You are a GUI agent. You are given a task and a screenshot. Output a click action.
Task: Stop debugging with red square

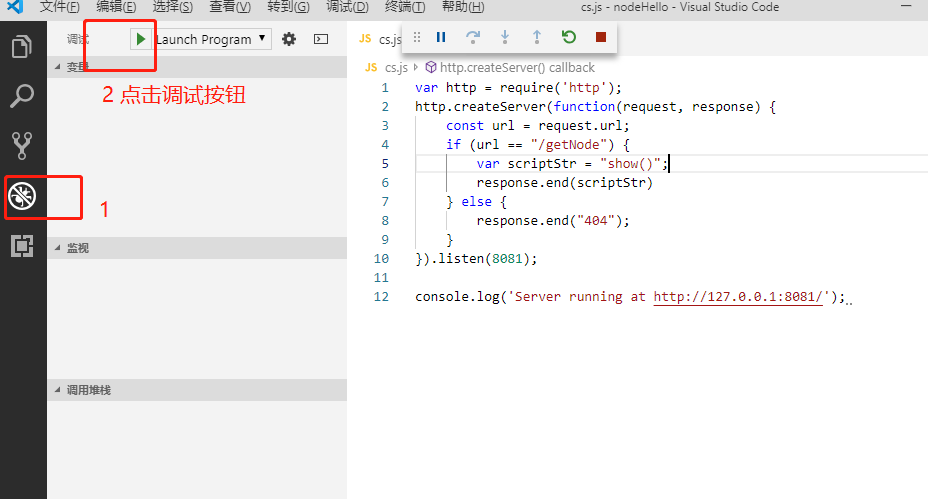pyautogui.click(x=601, y=37)
